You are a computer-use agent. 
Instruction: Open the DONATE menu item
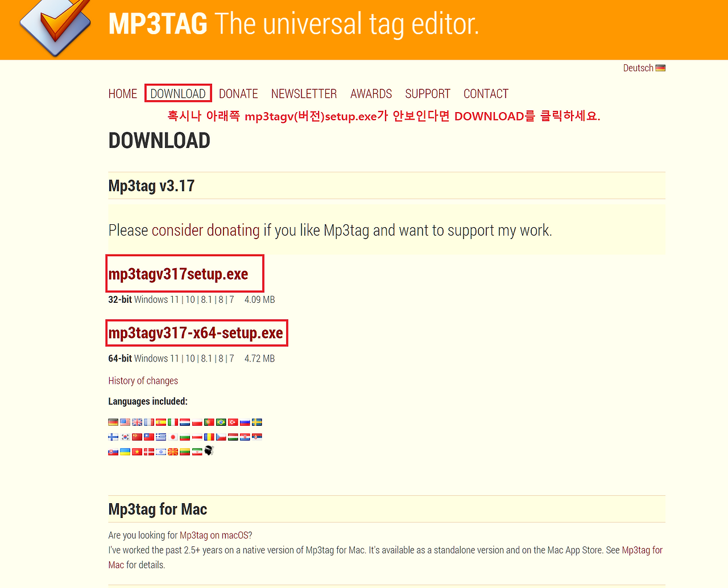tap(238, 93)
